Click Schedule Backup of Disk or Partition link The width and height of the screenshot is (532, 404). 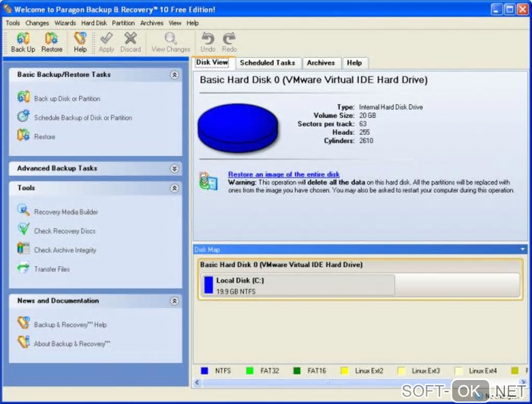pos(83,118)
